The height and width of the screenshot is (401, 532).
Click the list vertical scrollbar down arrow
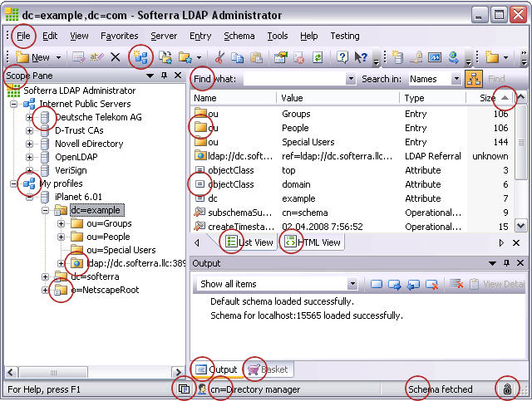coord(521,226)
